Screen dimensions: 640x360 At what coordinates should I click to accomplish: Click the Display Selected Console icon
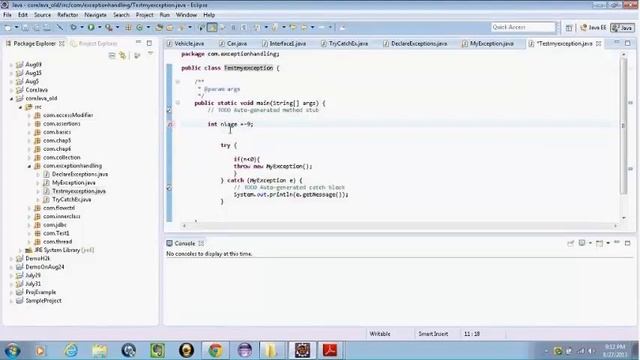(x=582, y=243)
